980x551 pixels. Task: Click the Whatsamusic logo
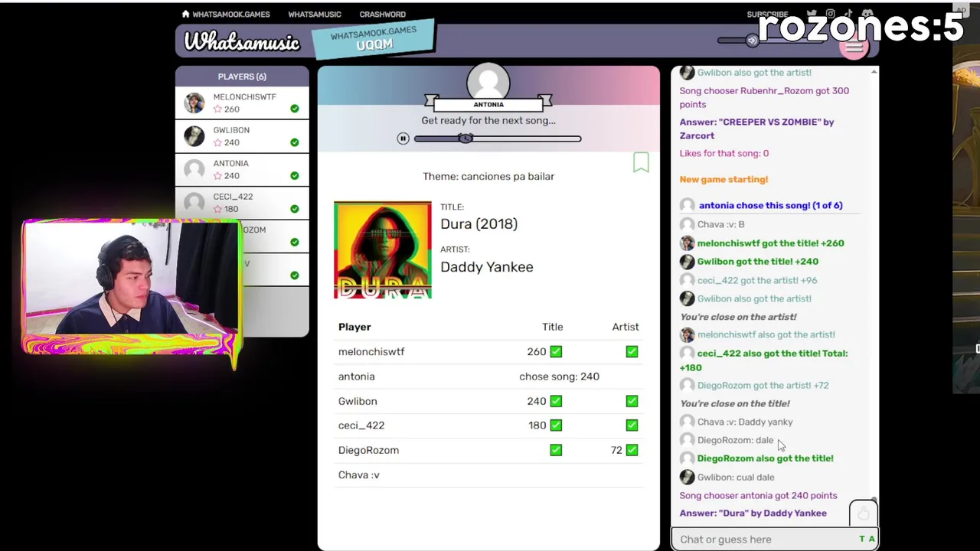pyautogui.click(x=242, y=41)
